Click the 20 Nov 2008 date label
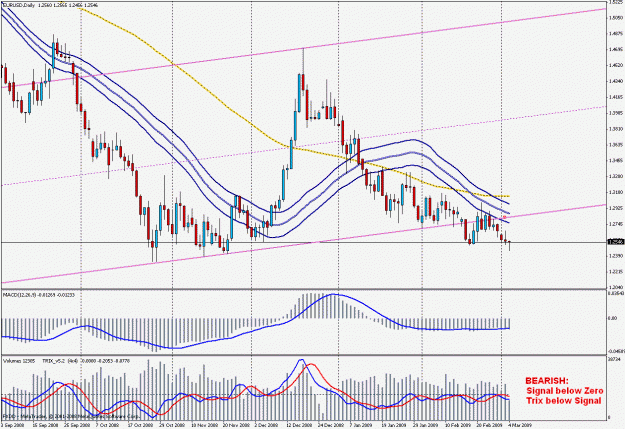The width and height of the screenshot is (625, 429). pos(236,425)
